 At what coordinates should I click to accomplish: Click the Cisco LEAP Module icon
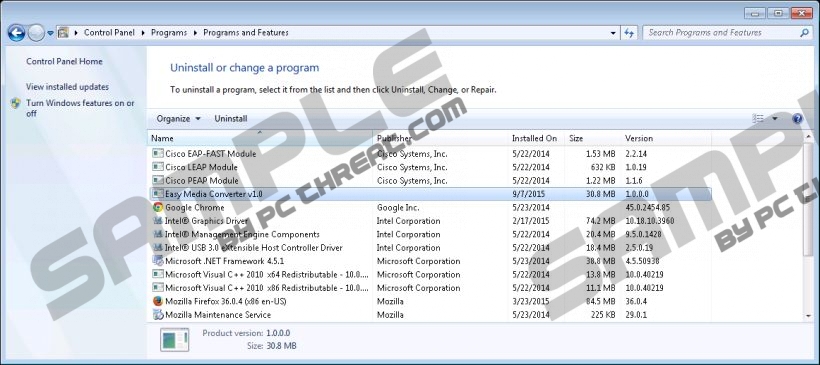coord(157,167)
